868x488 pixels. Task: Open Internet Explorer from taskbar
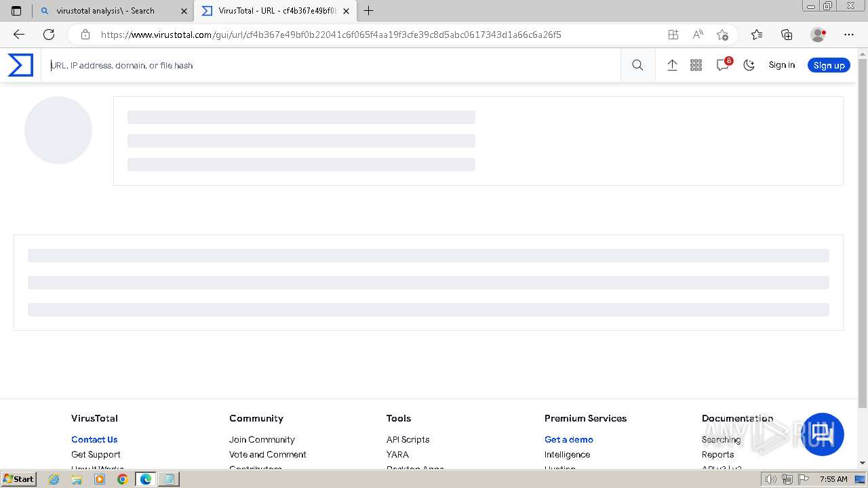click(54, 479)
